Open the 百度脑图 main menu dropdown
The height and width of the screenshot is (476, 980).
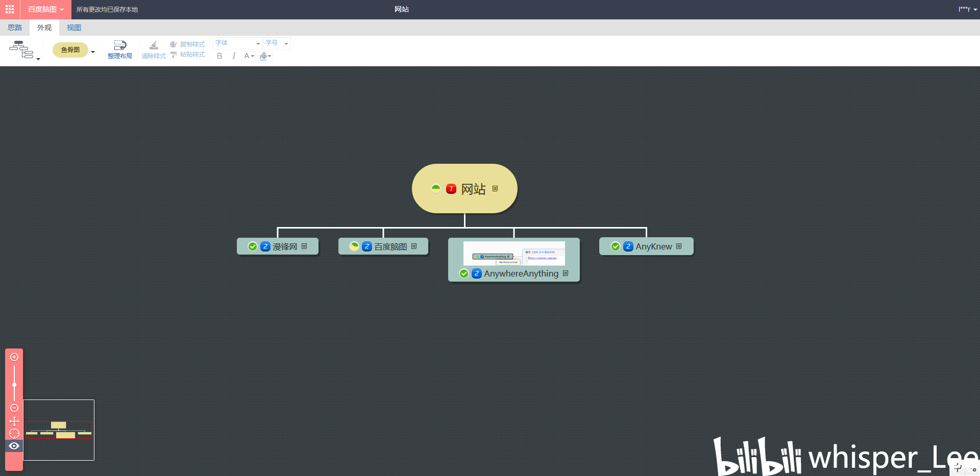[x=45, y=9]
